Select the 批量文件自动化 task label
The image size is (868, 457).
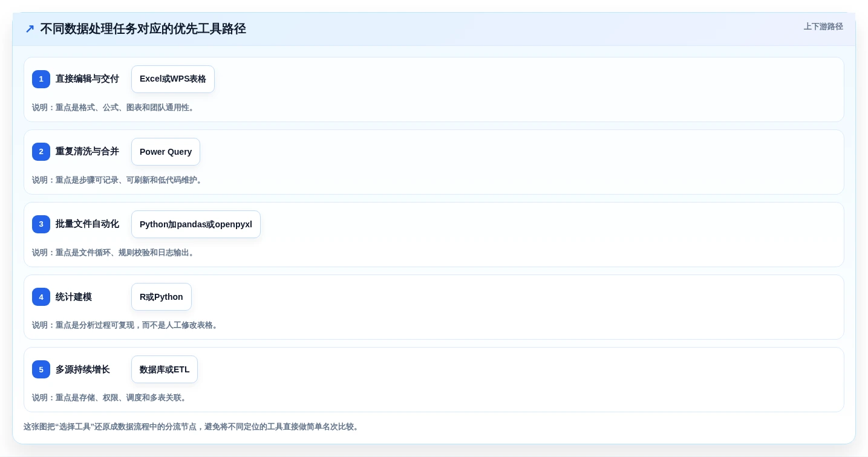(87, 224)
